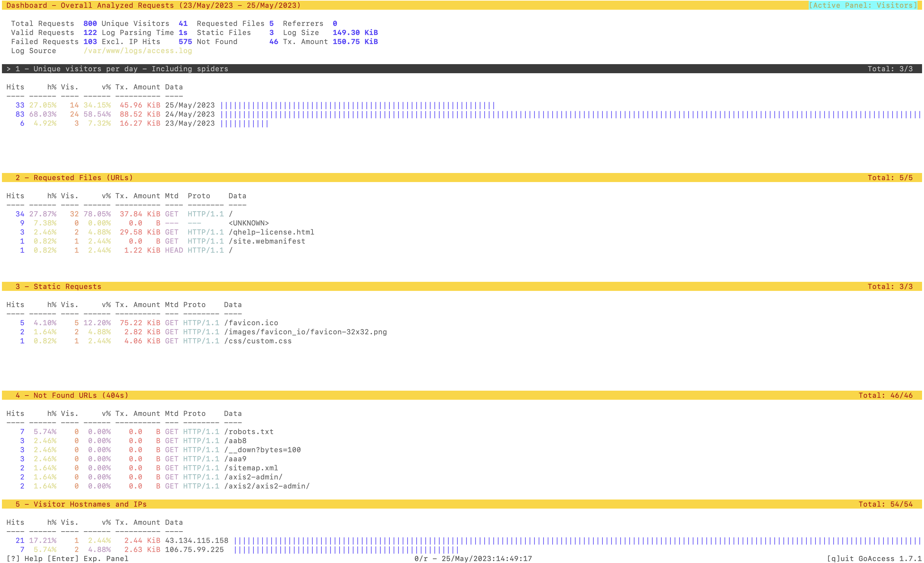The width and height of the screenshot is (924, 563).
Task: Expand the Visitor Hostnames and IPs panel
Action: pyautogui.click(x=81, y=504)
